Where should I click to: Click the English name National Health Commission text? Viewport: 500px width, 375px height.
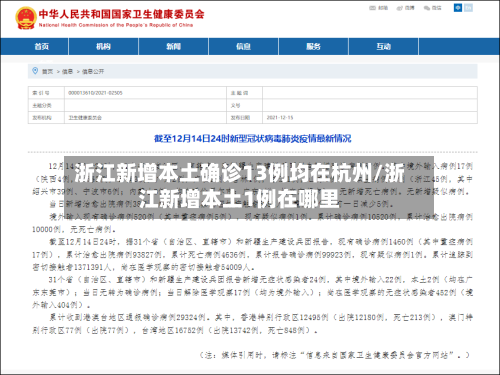click(x=116, y=25)
